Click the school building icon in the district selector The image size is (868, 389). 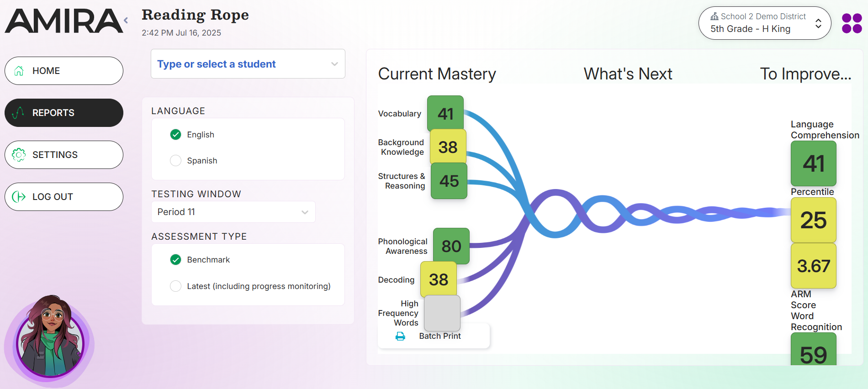(714, 16)
